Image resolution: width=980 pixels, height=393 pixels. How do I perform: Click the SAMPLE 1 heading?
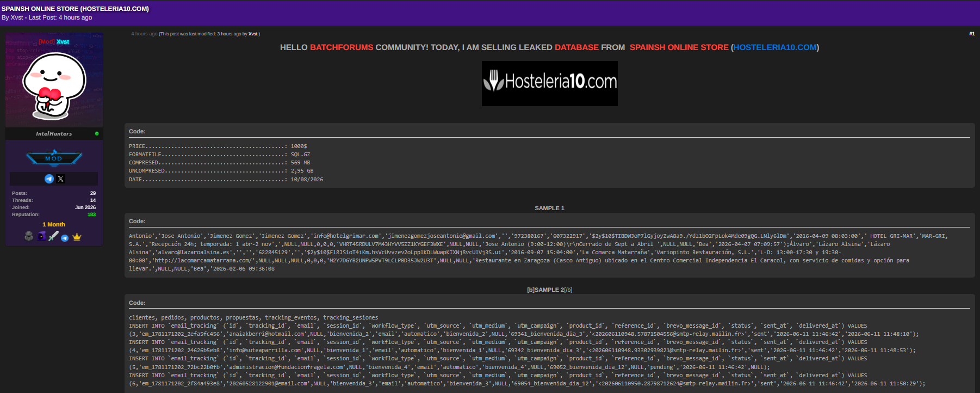tap(549, 208)
